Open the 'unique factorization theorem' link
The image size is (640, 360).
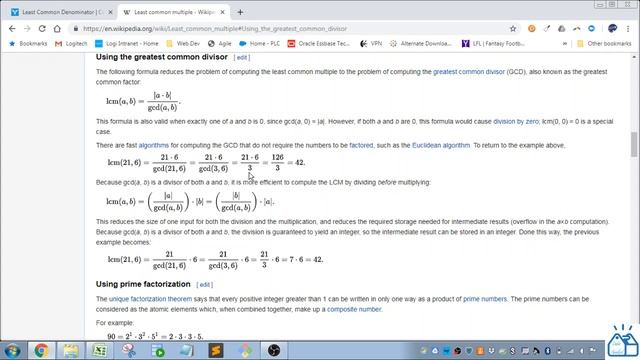tap(150, 299)
